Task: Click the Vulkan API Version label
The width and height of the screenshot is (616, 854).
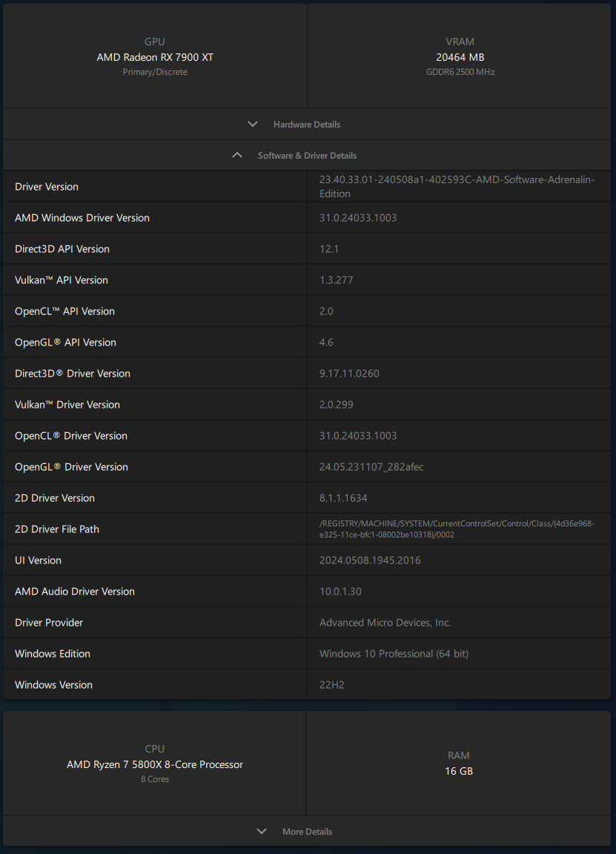Action: coord(62,279)
